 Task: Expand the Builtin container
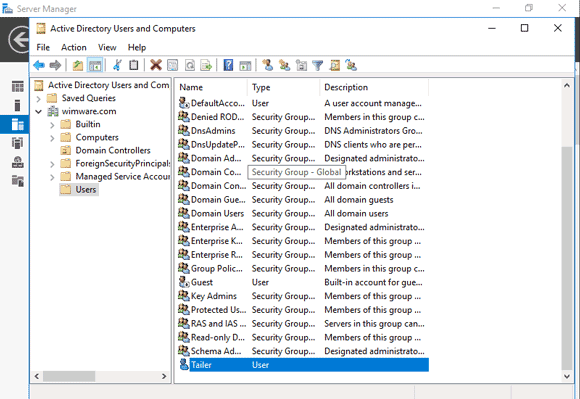[x=52, y=125]
